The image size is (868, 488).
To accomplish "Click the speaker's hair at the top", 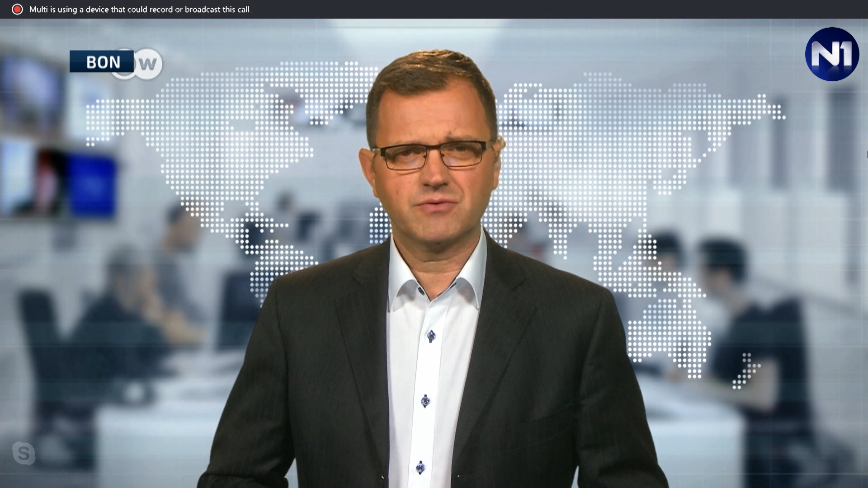I will click(429, 68).
